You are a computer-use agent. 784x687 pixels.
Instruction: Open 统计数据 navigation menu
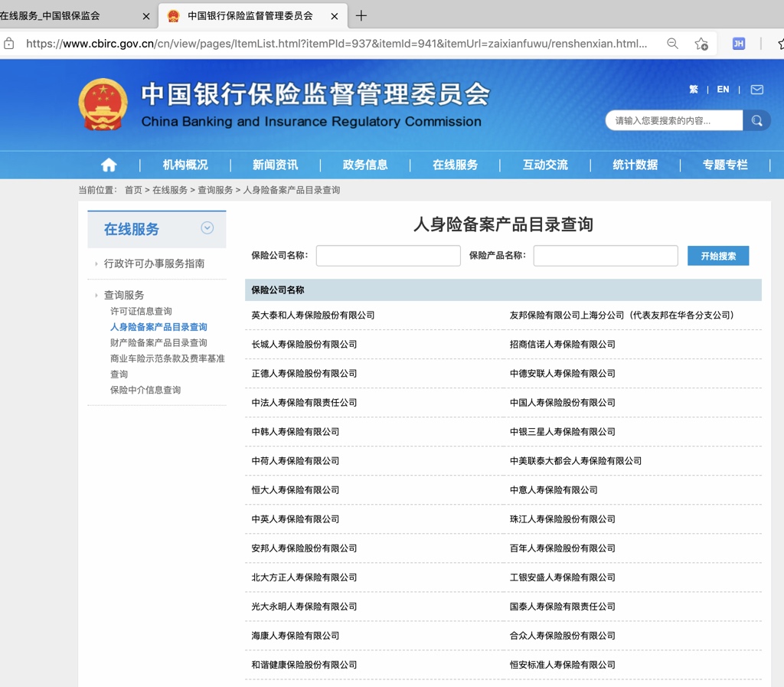coord(635,165)
